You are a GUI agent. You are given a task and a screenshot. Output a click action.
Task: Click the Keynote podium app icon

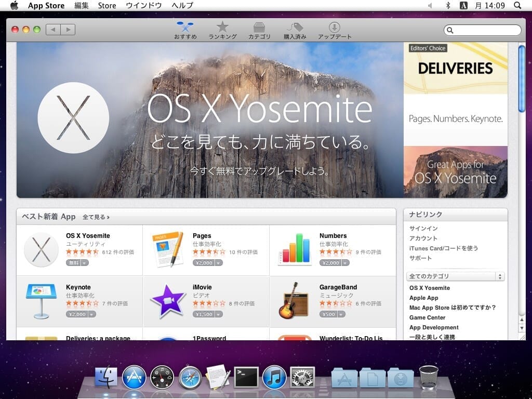tap(41, 301)
